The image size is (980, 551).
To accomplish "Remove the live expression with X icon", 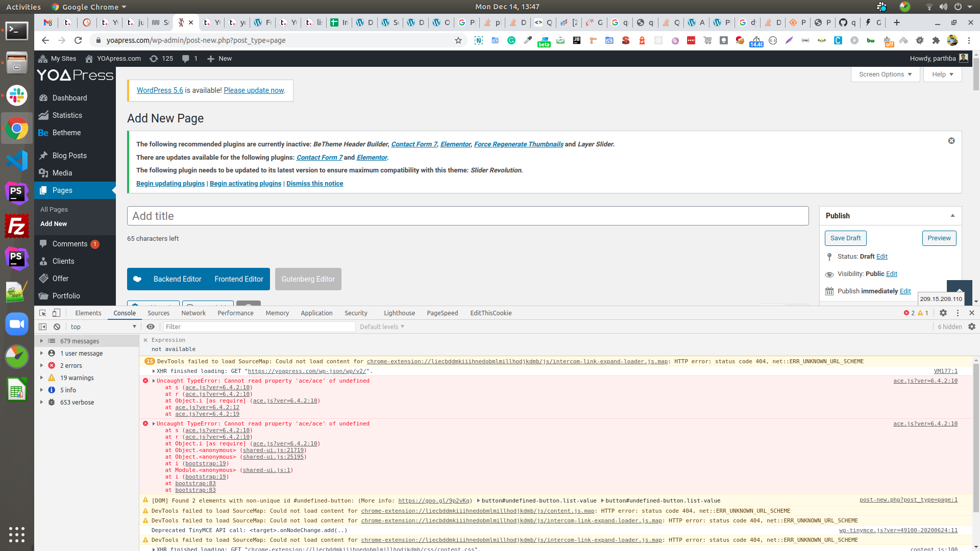I will click(x=145, y=340).
